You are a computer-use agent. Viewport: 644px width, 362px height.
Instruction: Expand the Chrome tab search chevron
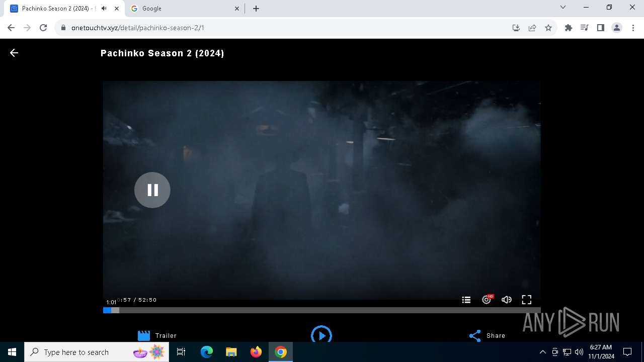(x=563, y=8)
